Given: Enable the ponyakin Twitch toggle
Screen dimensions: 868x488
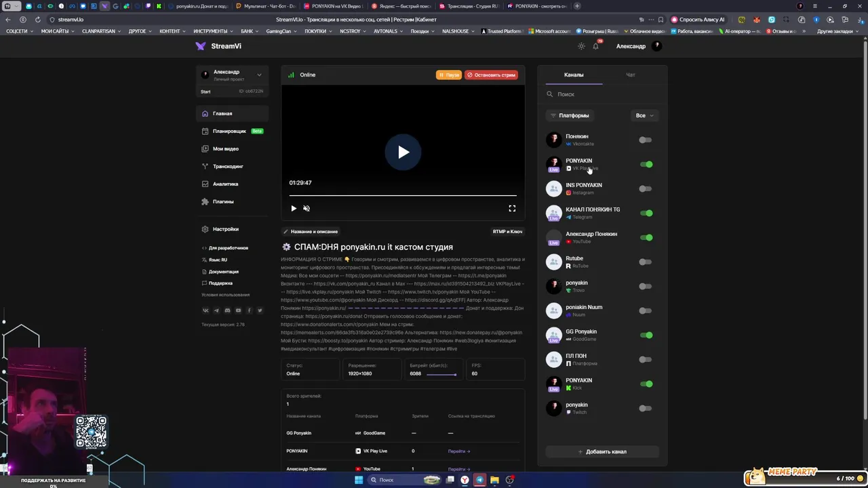Looking at the screenshot, I should pyautogui.click(x=646, y=409).
